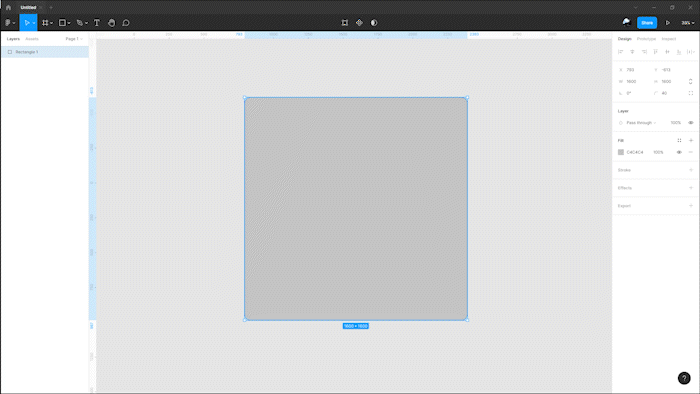Select Rectangle 1 in the layers list
The image size is (700, 394).
click(x=45, y=52)
